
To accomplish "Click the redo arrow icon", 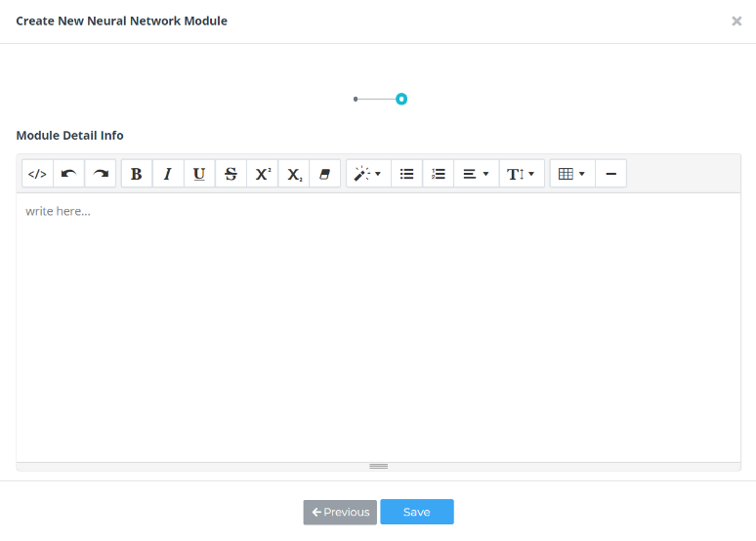I will pyautogui.click(x=101, y=174).
